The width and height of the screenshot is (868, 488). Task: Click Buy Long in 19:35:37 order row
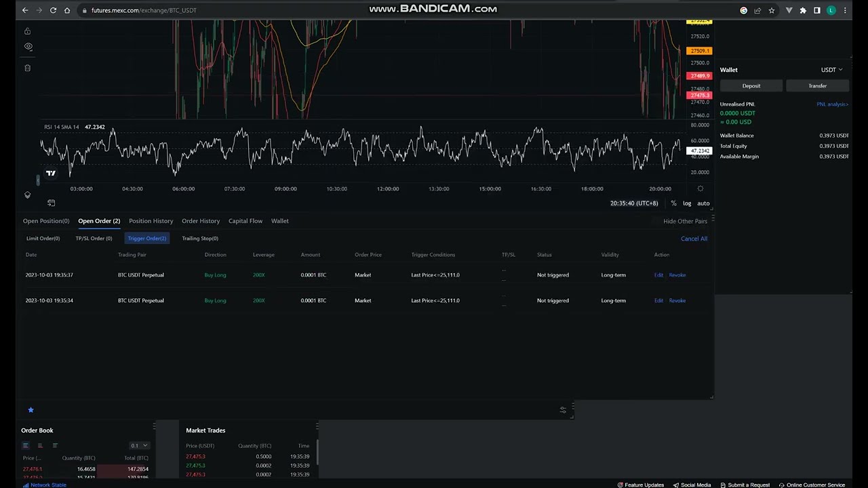pyautogui.click(x=215, y=275)
